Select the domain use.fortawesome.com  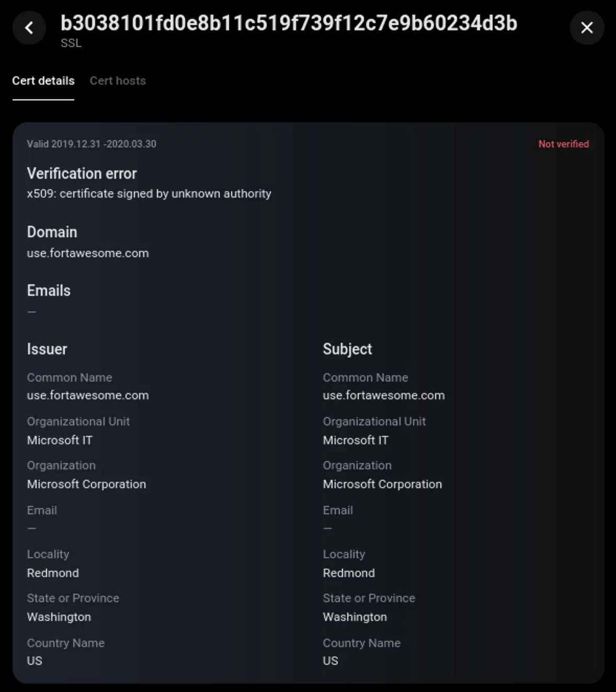point(88,253)
